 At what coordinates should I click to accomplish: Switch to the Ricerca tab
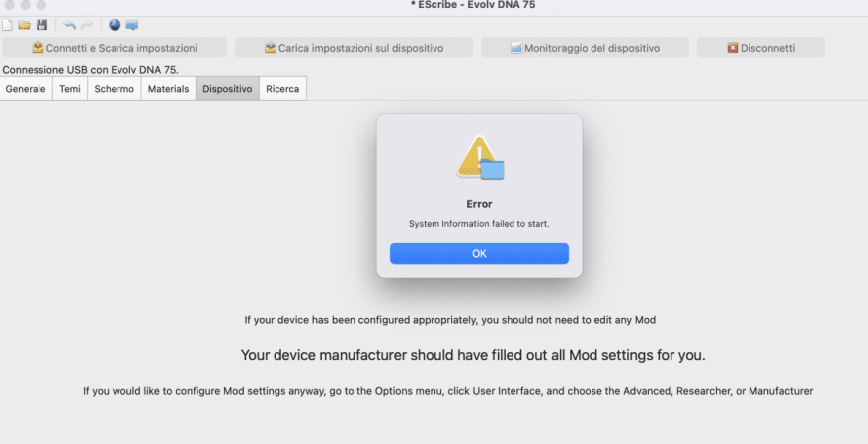(282, 89)
